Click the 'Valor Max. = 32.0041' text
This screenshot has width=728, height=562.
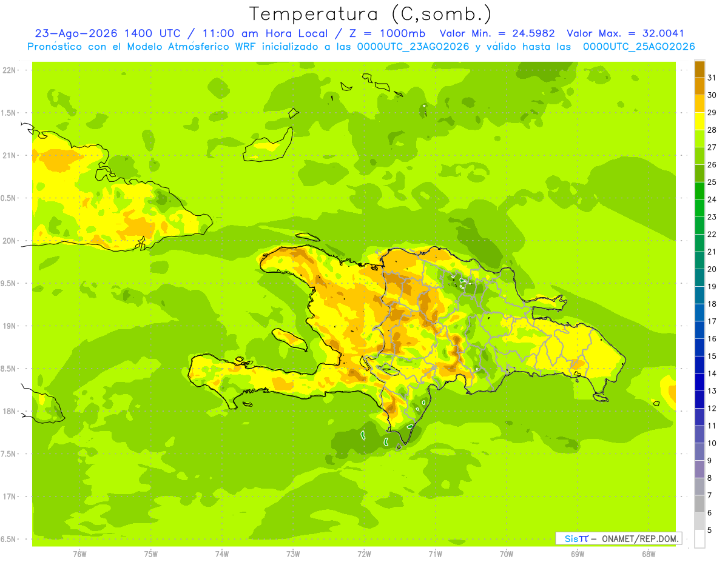point(625,33)
